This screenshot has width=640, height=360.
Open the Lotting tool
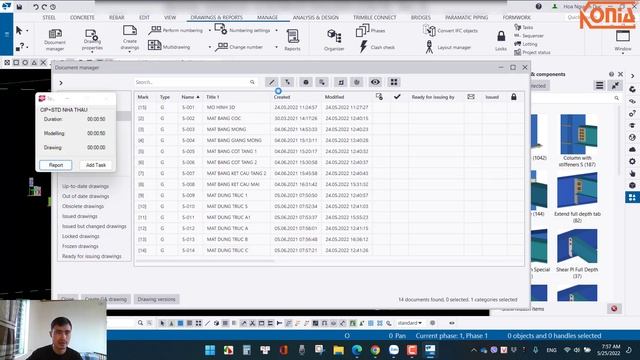(526, 44)
